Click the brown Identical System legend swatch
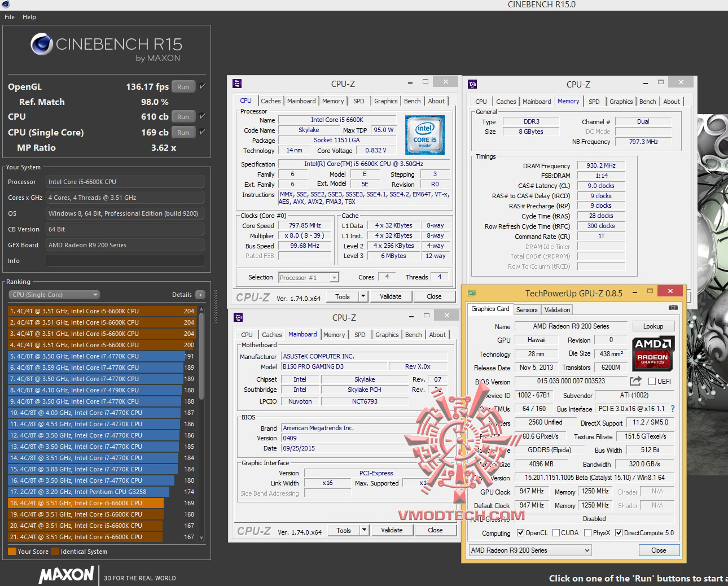The image size is (728, 586). (55, 552)
